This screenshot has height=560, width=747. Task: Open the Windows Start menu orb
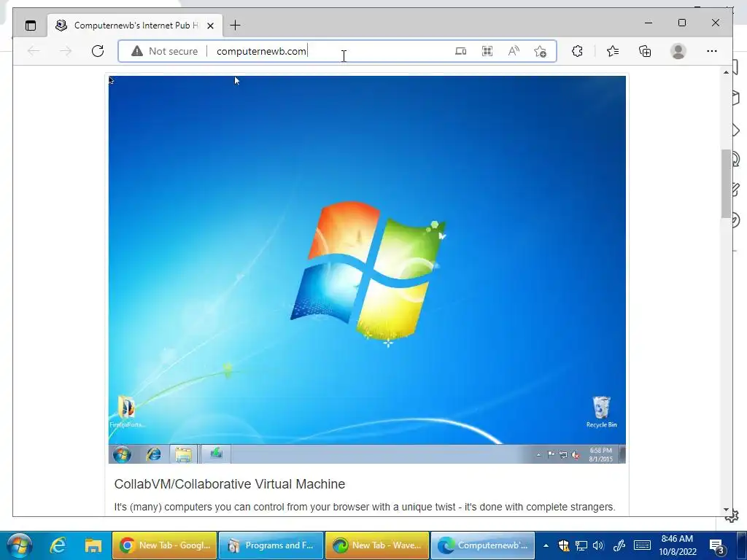pyautogui.click(x=20, y=545)
